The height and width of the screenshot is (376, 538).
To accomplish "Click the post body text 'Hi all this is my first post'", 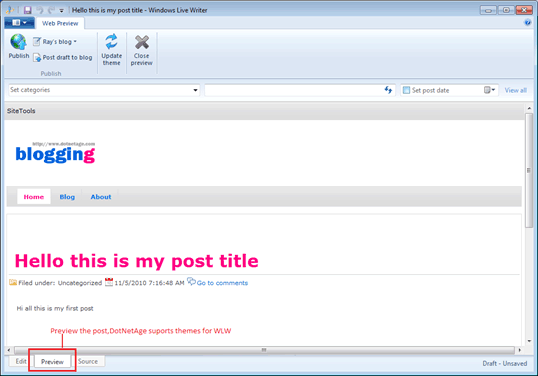I will (x=55, y=308).
